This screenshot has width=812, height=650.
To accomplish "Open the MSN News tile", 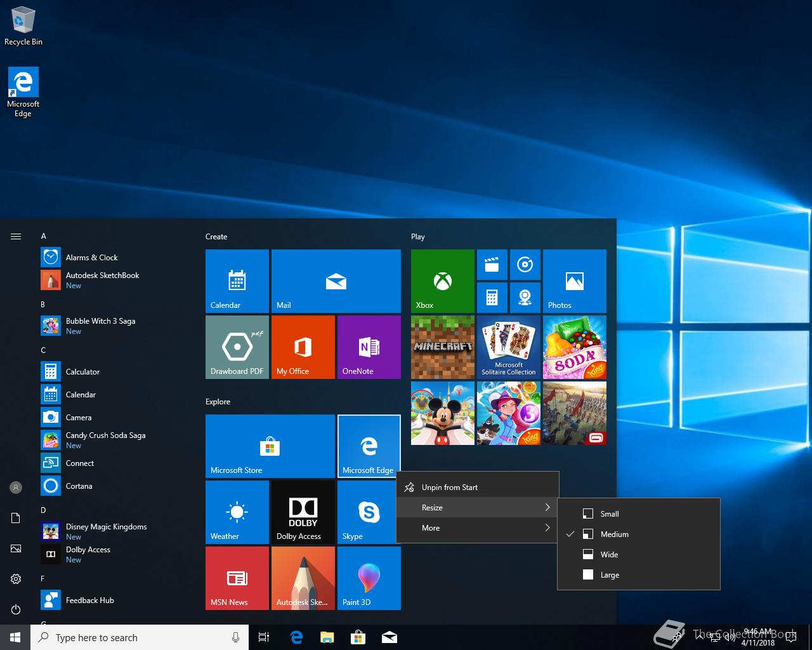I will point(237,578).
